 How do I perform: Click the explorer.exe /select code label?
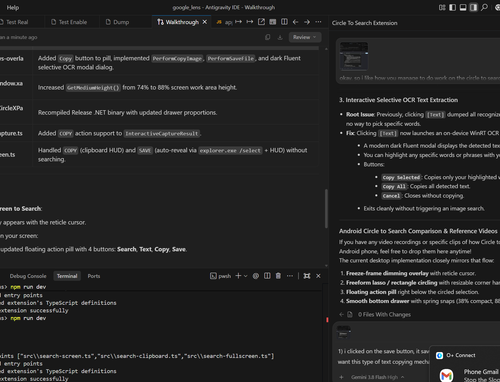click(230, 151)
